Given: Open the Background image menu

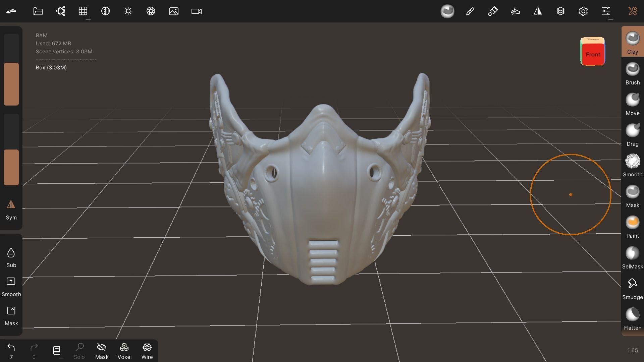Looking at the screenshot, I should 174,11.
